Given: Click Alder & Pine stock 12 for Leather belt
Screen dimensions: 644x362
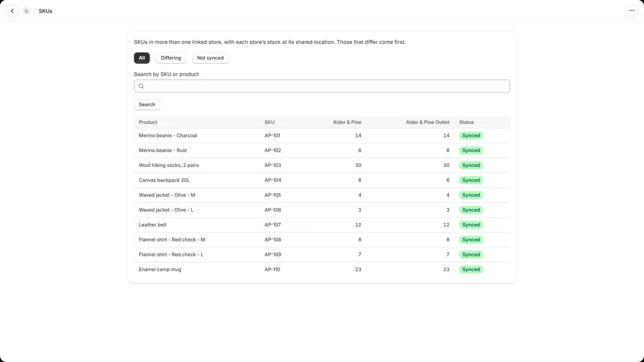Looking at the screenshot, I should coord(358,225).
